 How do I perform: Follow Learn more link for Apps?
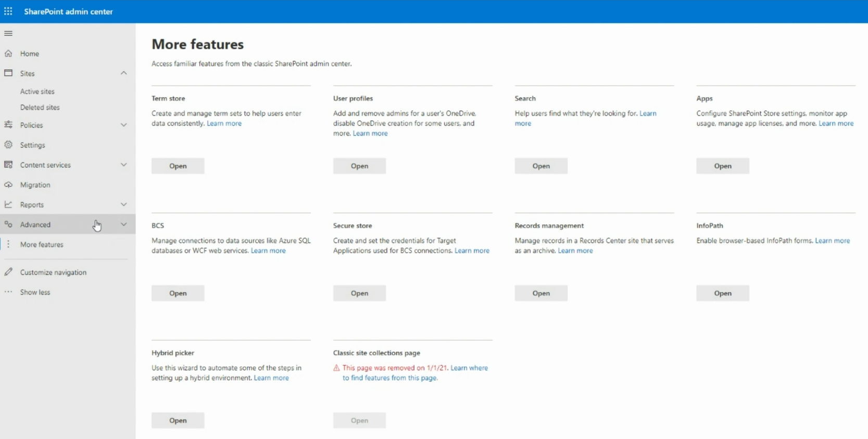coord(836,123)
